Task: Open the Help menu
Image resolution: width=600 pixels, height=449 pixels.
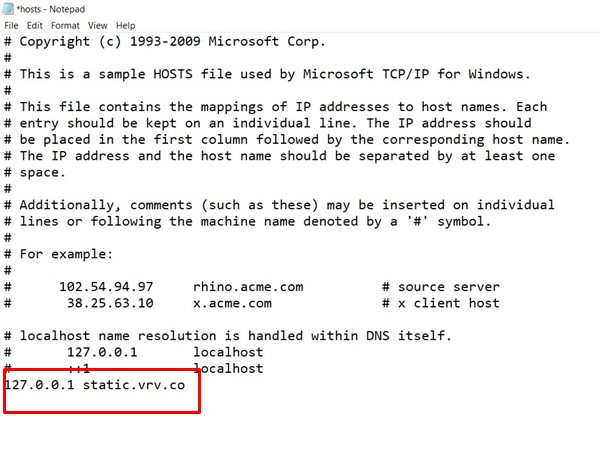Action: [x=126, y=26]
